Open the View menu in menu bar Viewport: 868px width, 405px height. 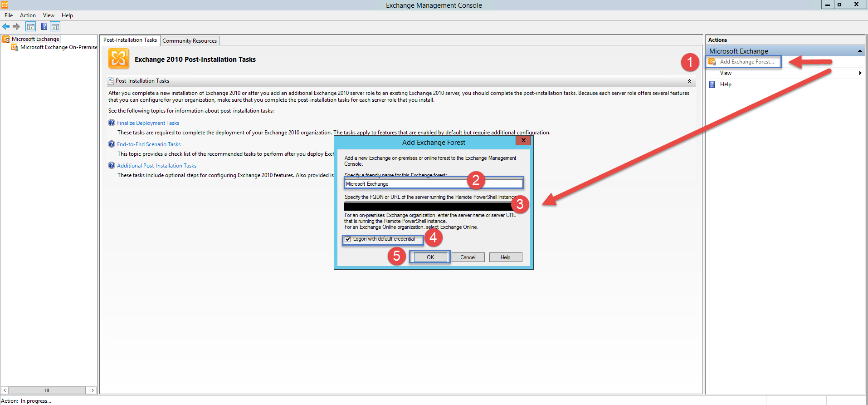pyautogui.click(x=49, y=15)
